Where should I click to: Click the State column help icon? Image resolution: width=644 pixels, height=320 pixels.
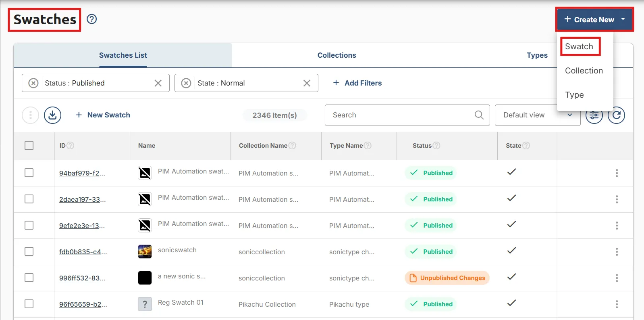[526, 146]
